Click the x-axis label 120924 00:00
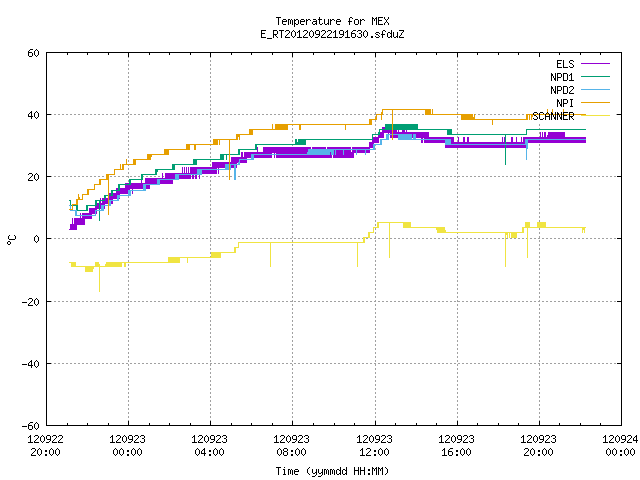Viewport: 640px width, 480px height. pos(620,446)
